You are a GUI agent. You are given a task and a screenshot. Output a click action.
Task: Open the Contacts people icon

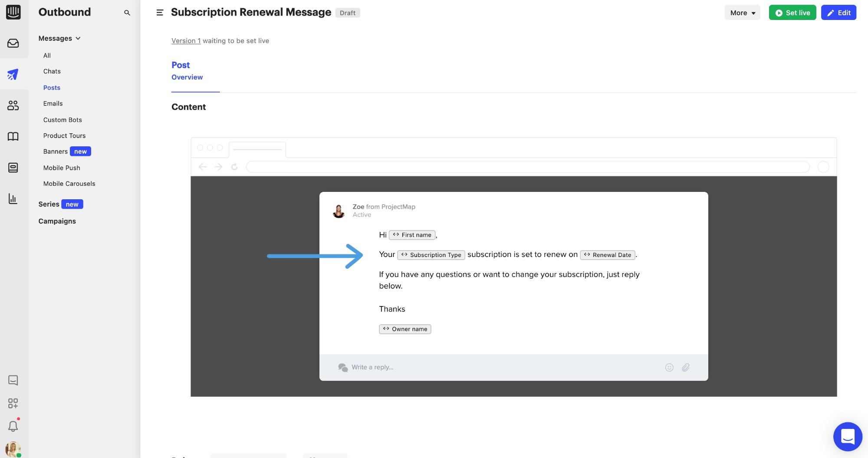[13, 105]
